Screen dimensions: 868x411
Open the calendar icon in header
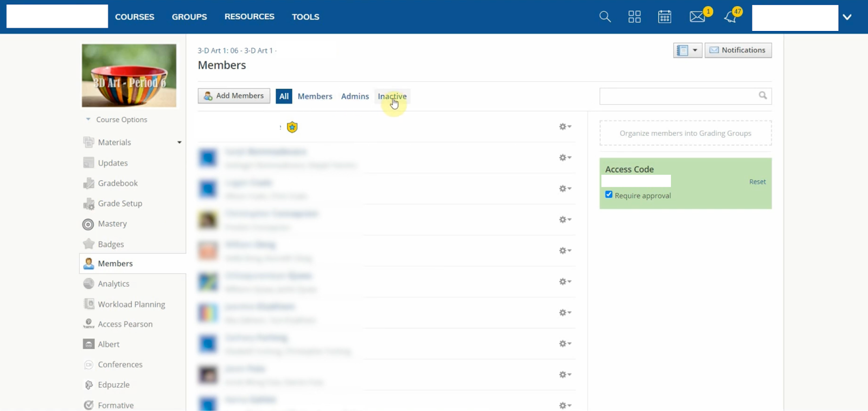[665, 17]
